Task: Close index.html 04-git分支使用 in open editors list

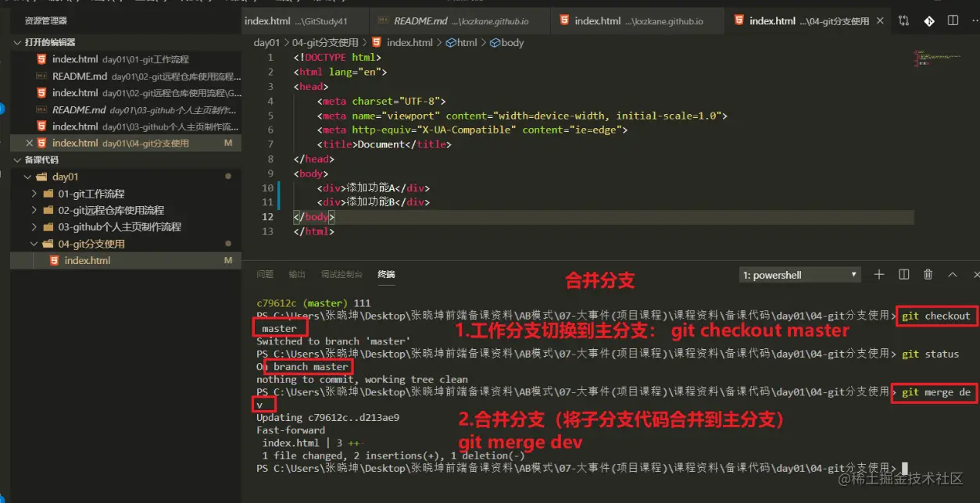Action: 30,143
